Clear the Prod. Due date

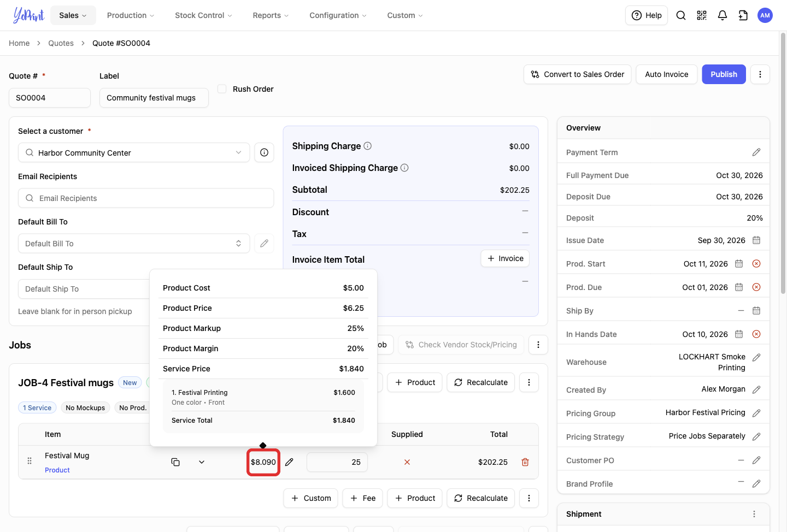[x=756, y=287]
